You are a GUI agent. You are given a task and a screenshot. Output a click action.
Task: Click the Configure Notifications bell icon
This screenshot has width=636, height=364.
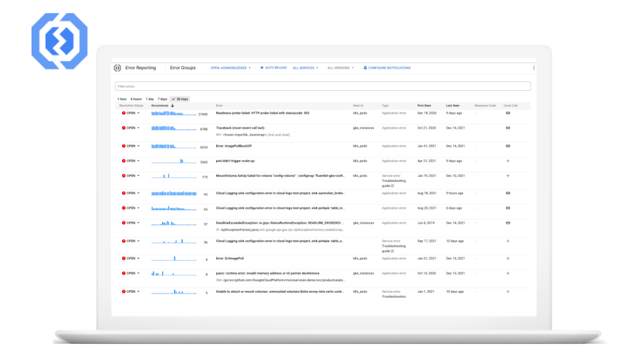coord(365,68)
